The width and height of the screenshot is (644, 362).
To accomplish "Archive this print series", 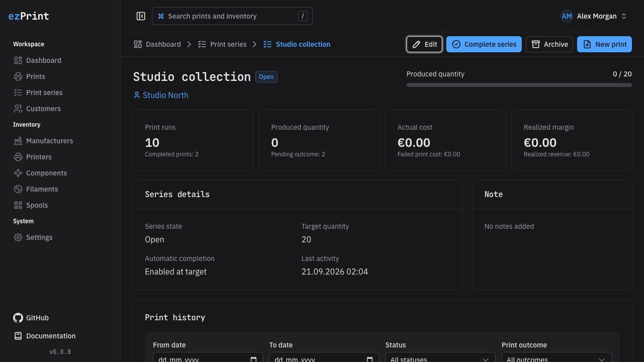I will click(549, 44).
